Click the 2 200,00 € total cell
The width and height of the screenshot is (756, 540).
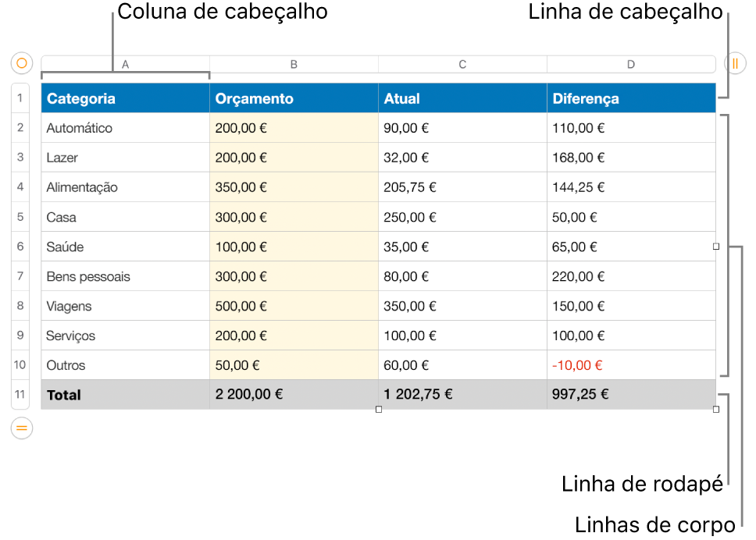(294, 395)
